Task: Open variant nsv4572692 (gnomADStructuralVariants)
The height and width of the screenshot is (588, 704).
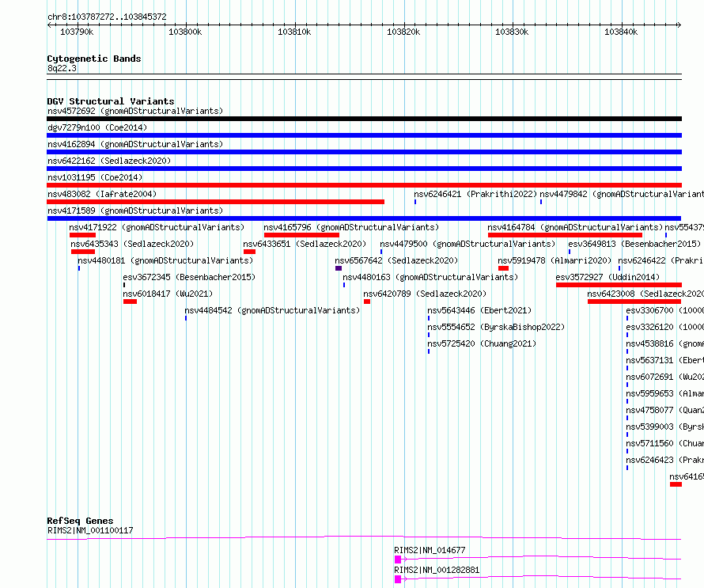Action: pyautogui.click(x=135, y=111)
